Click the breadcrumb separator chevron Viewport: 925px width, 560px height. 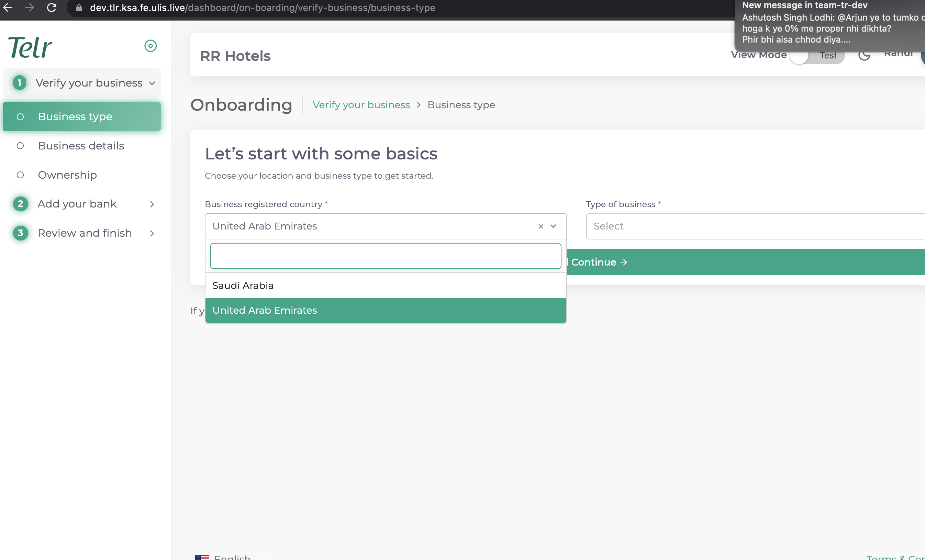click(419, 105)
